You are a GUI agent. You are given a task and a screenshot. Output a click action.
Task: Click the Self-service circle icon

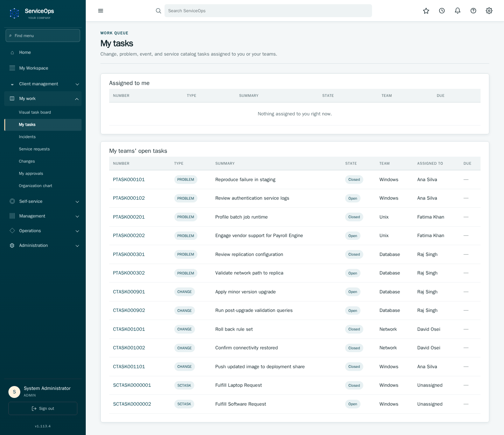pos(12,201)
